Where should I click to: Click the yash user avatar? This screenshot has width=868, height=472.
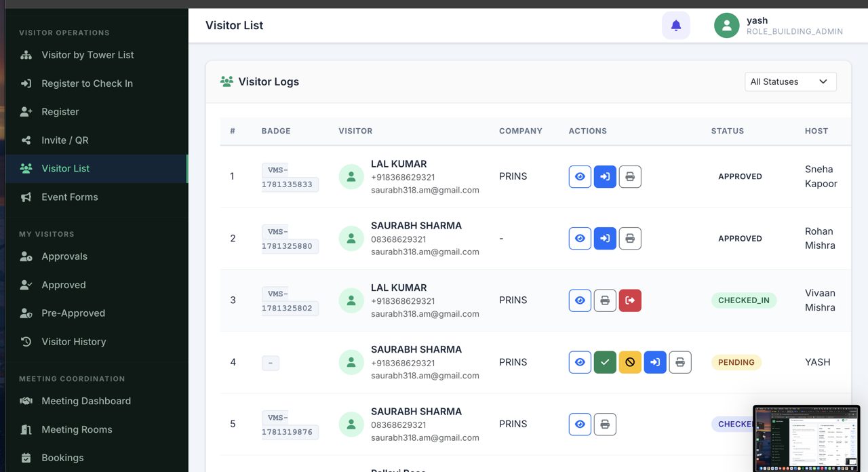[727, 26]
